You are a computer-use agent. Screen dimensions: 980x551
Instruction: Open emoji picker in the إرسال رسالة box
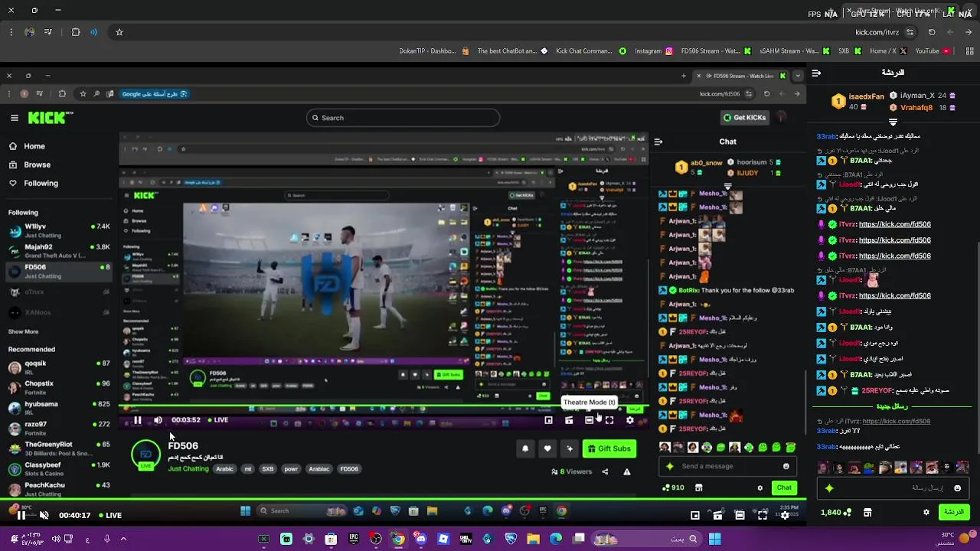(957, 487)
